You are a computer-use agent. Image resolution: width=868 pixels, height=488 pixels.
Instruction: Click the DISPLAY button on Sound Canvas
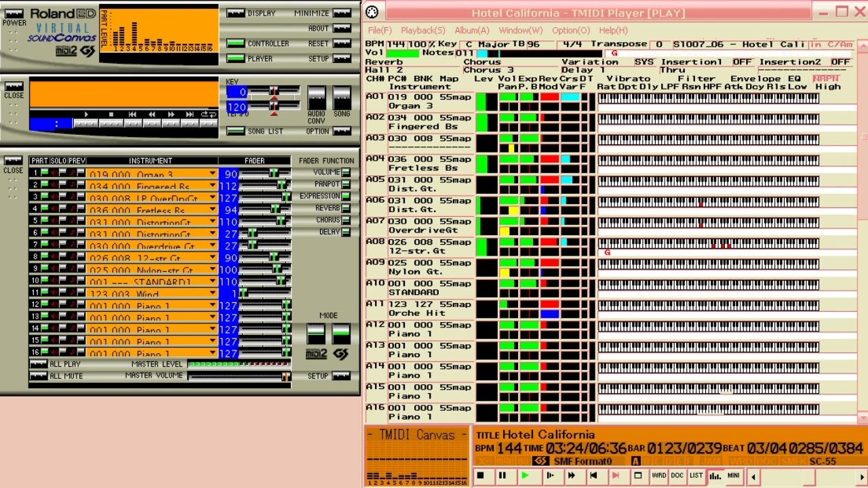tap(235, 13)
